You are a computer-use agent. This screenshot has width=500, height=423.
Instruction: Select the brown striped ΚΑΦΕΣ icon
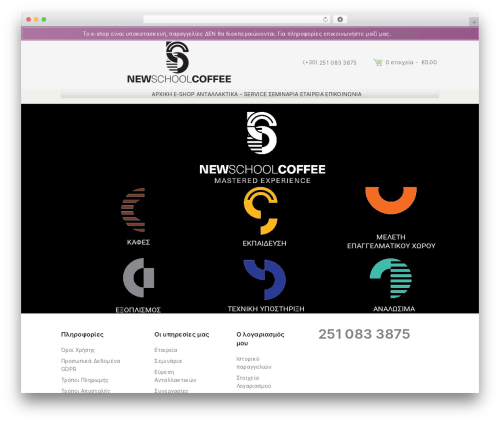133,210
